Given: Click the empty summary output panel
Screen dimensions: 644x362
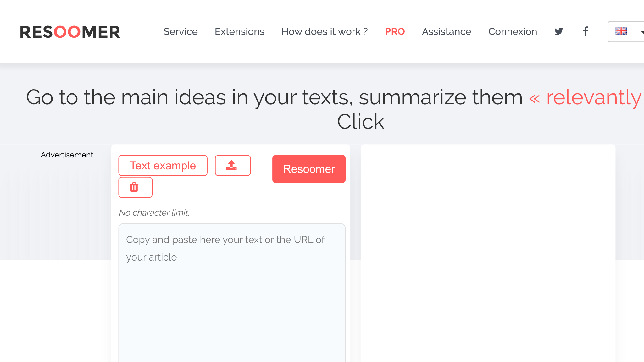Looking at the screenshot, I should coord(488,251).
